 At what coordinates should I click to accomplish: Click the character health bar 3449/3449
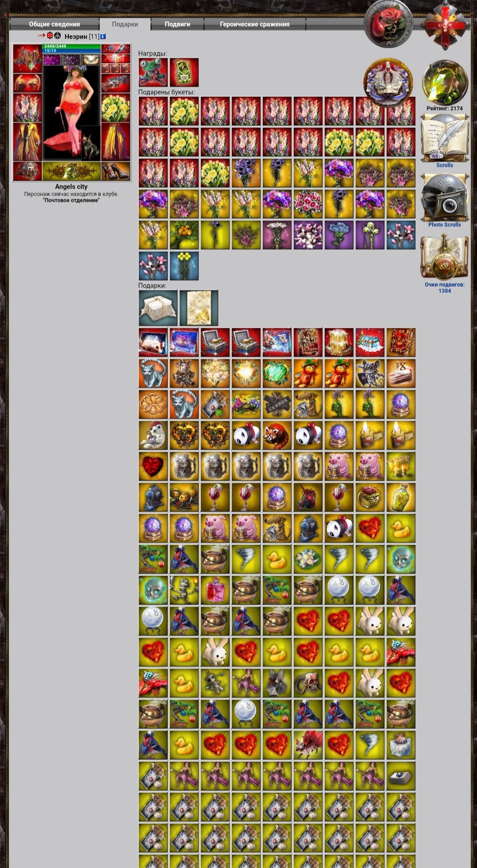(x=71, y=46)
